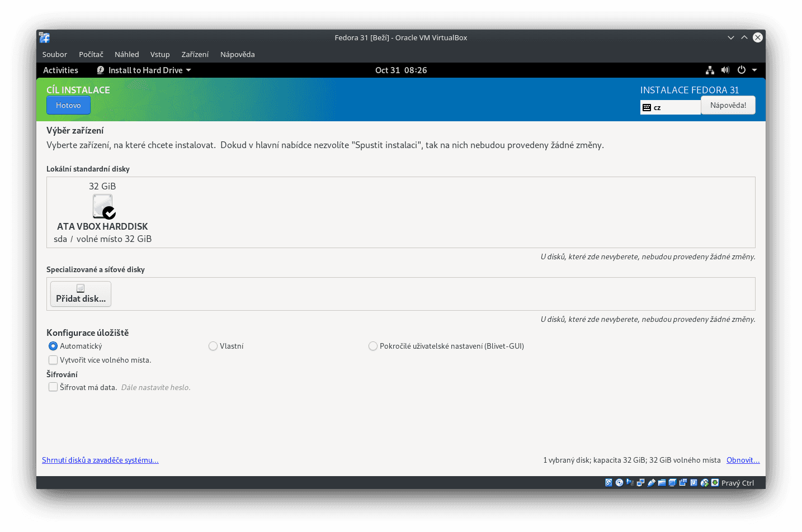Open Shrnutí disků a zavaděče systému link
This screenshot has height=532, width=802.
pos(100,460)
